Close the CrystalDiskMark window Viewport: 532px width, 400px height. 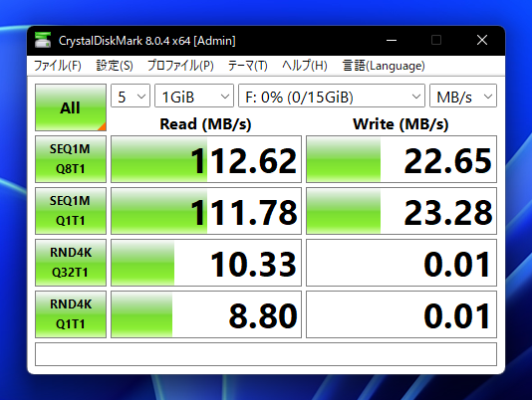(x=482, y=41)
